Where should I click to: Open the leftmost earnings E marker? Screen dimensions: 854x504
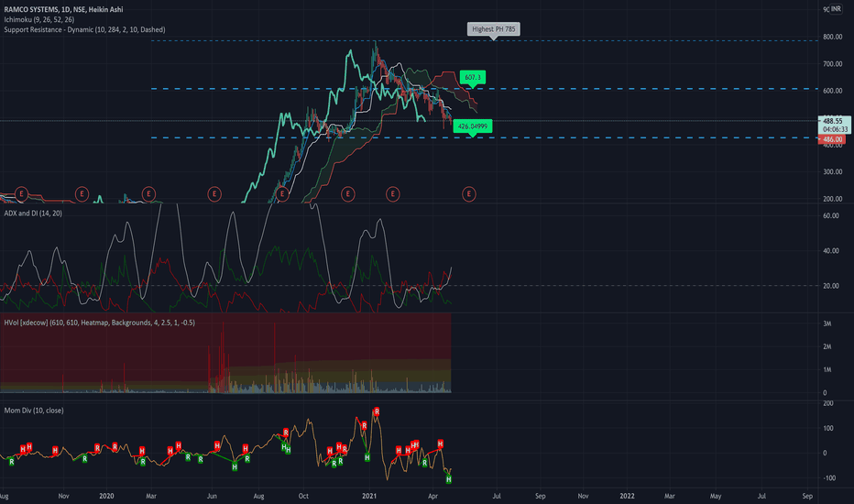click(21, 194)
